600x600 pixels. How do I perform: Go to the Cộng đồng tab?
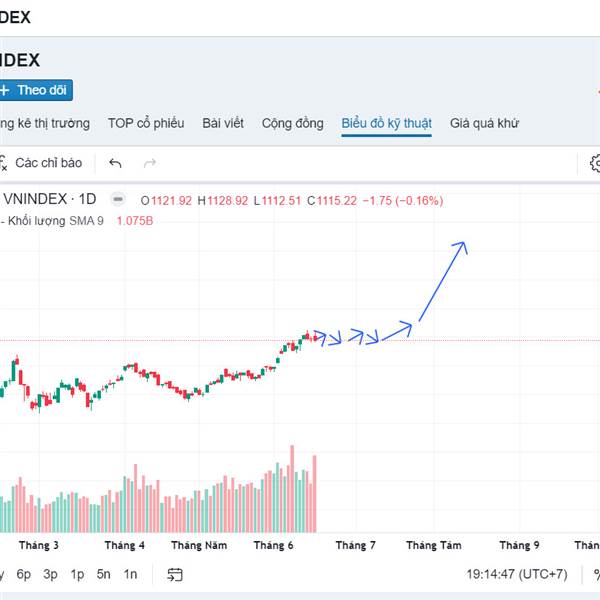point(293,123)
